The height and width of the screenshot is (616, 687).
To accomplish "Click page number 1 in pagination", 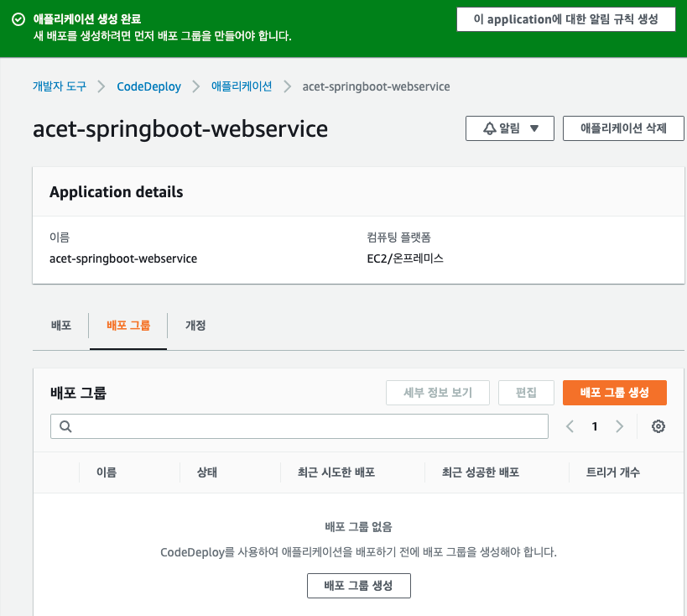I will 595,426.
